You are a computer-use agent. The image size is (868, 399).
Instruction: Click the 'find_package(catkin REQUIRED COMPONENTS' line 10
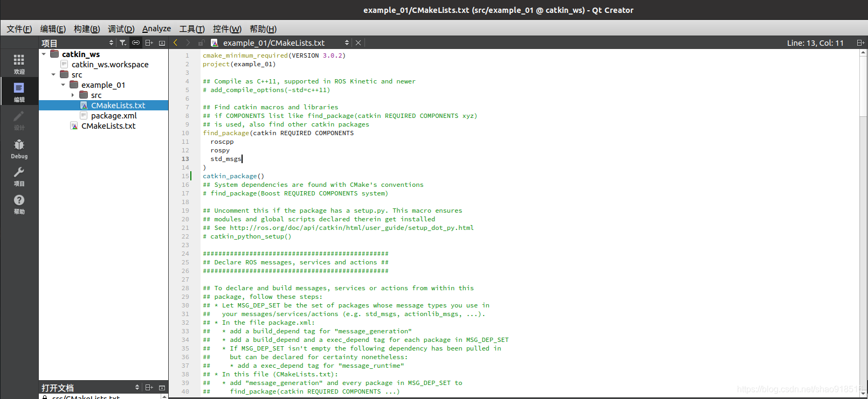278,133
